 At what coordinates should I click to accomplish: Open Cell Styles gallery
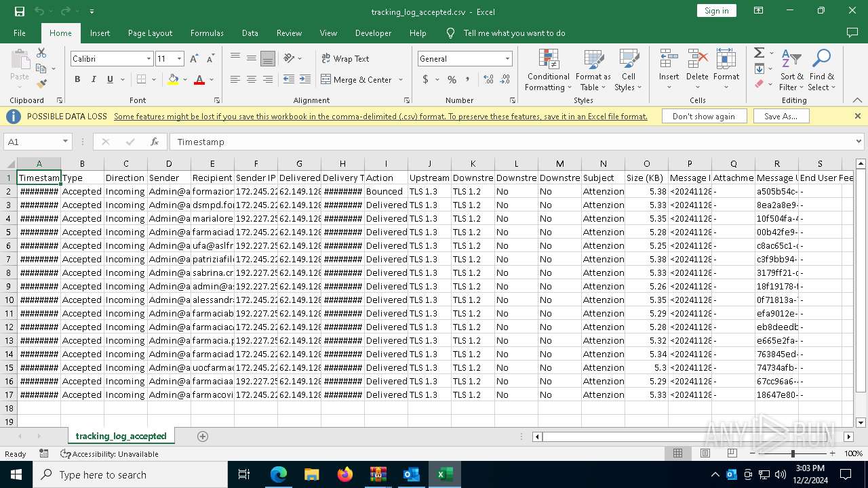tap(629, 70)
